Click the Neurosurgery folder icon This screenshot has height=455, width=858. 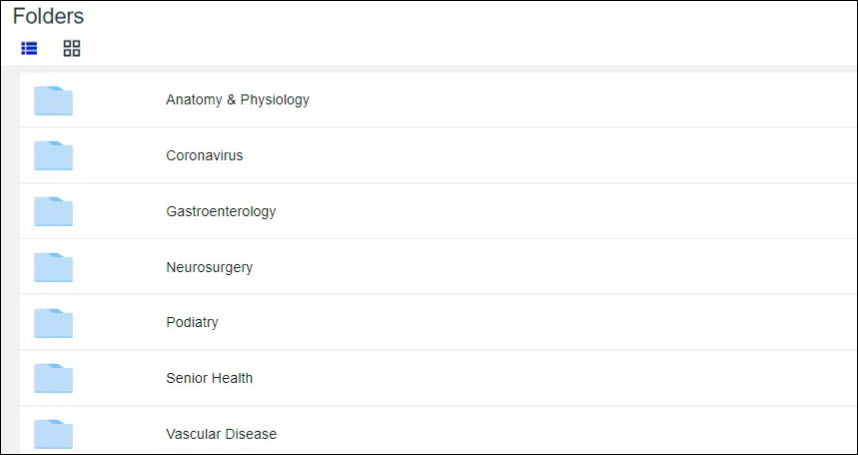click(x=53, y=267)
